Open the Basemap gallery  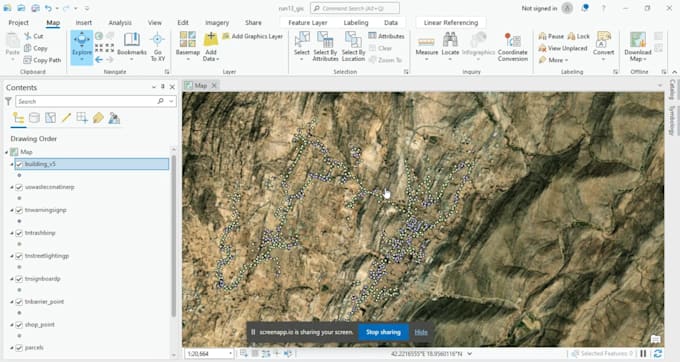188,47
